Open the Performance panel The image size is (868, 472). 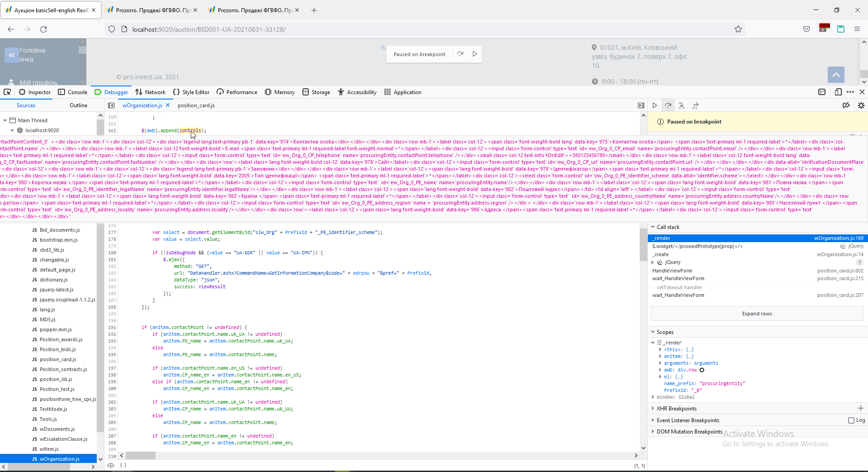(x=237, y=92)
